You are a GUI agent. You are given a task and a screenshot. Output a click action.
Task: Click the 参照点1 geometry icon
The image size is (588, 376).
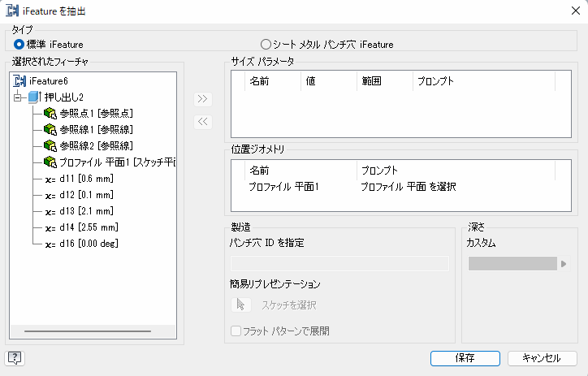click(50, 113)
